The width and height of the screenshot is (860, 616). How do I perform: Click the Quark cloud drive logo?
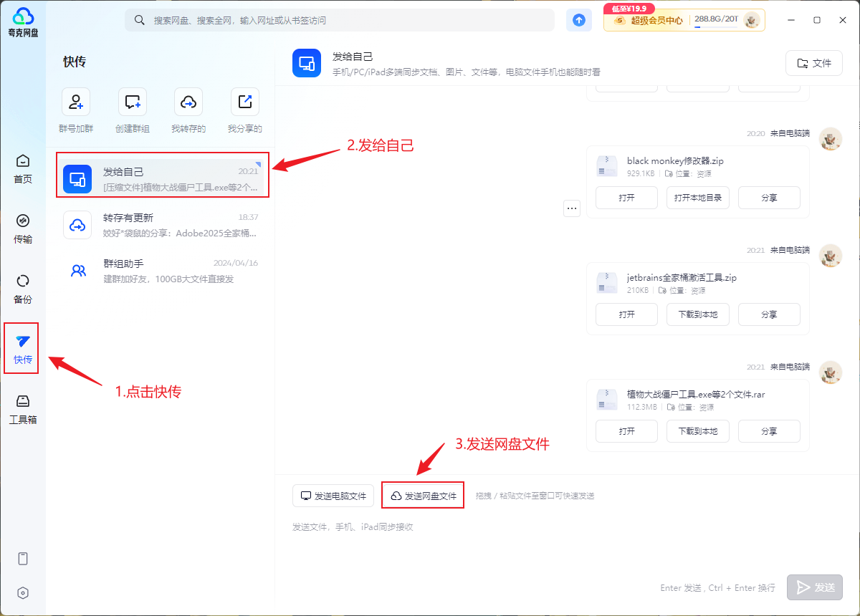(23, 21)
